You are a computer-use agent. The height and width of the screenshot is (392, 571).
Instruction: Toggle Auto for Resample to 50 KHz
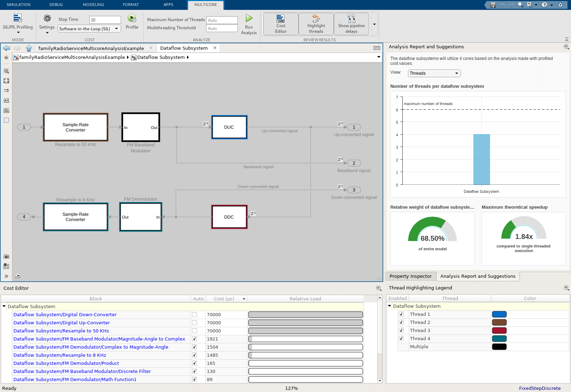tap(194, 331)
